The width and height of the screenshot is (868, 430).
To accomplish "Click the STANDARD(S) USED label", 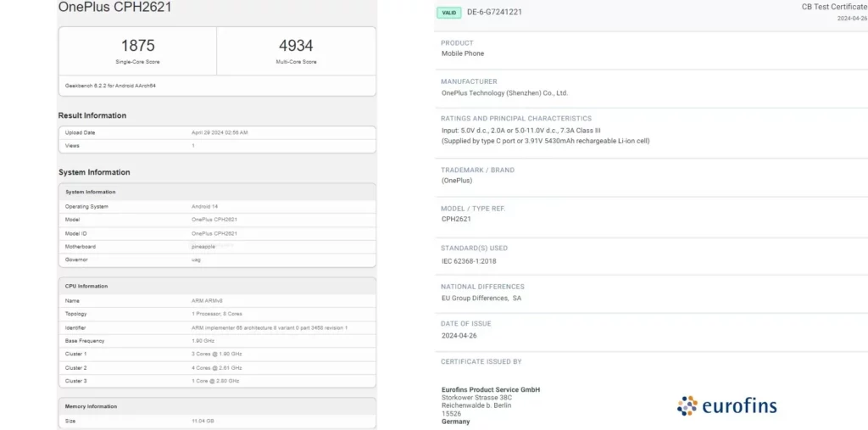I will (x=474, y=249).
